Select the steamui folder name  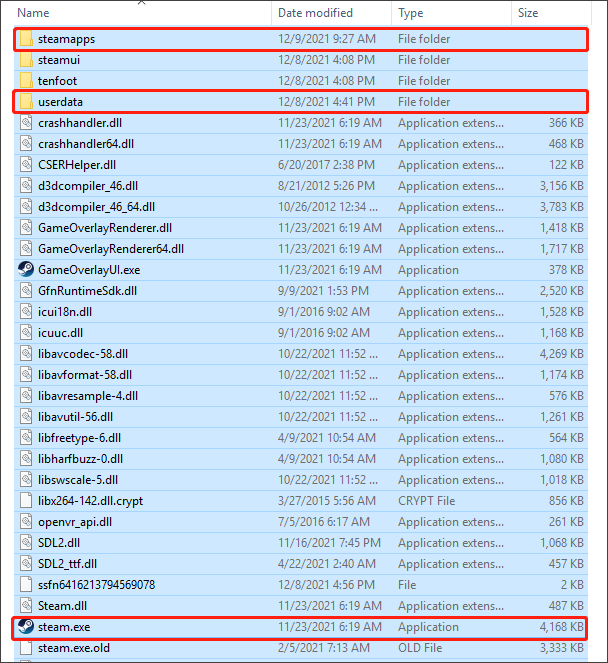59,60
